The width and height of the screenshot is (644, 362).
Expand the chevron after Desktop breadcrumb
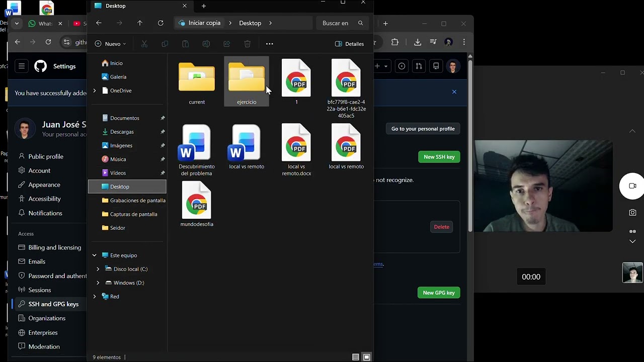(x=271, y=23)
